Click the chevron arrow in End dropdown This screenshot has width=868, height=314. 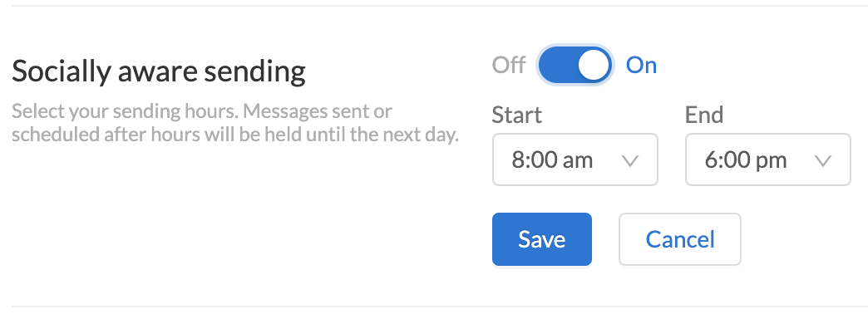click(x=823, y=161)
